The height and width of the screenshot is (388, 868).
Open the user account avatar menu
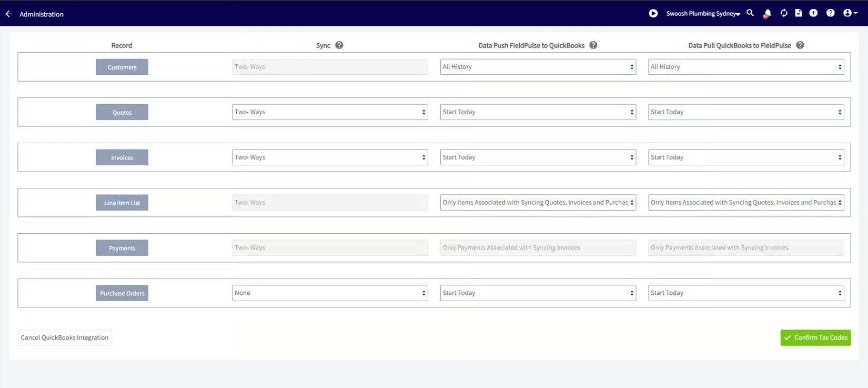tap(850, 13)
